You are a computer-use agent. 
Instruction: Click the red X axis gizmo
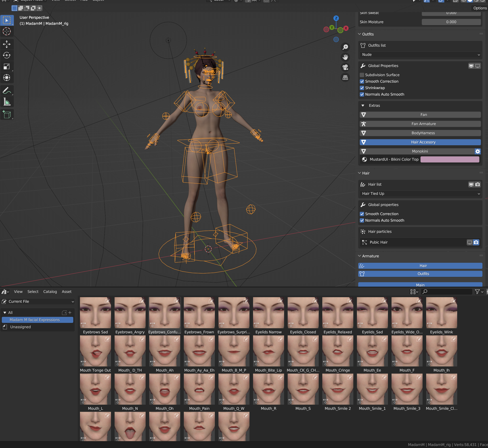click(x=346, y=28)
